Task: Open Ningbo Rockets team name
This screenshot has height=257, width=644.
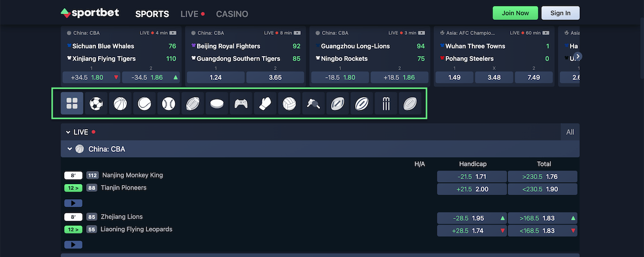Action: click(344, 59)
